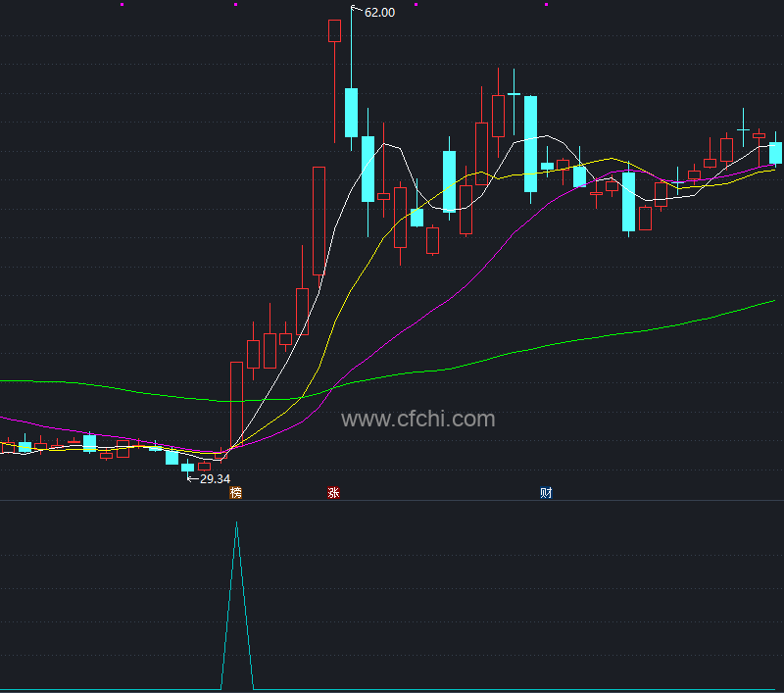The image size is (784, 693).
Task: Click the orange 榜 marker icon
Action: [236, 492]
